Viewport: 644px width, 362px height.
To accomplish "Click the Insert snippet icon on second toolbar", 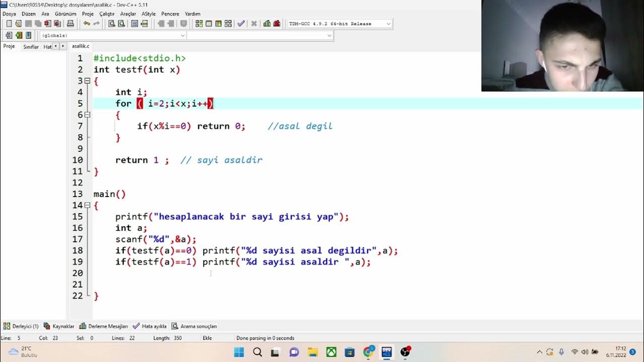I will click(x=9, y=35).
